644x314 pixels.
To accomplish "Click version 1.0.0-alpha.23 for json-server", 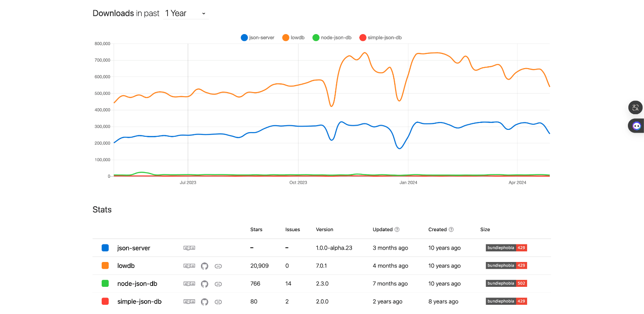I will point(334,248).
